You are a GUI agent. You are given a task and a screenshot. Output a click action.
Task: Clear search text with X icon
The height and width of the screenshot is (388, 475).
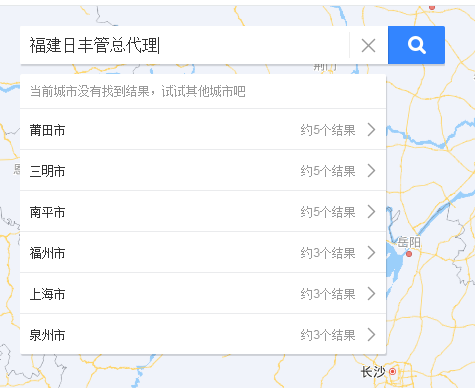(x=368, y=45)
